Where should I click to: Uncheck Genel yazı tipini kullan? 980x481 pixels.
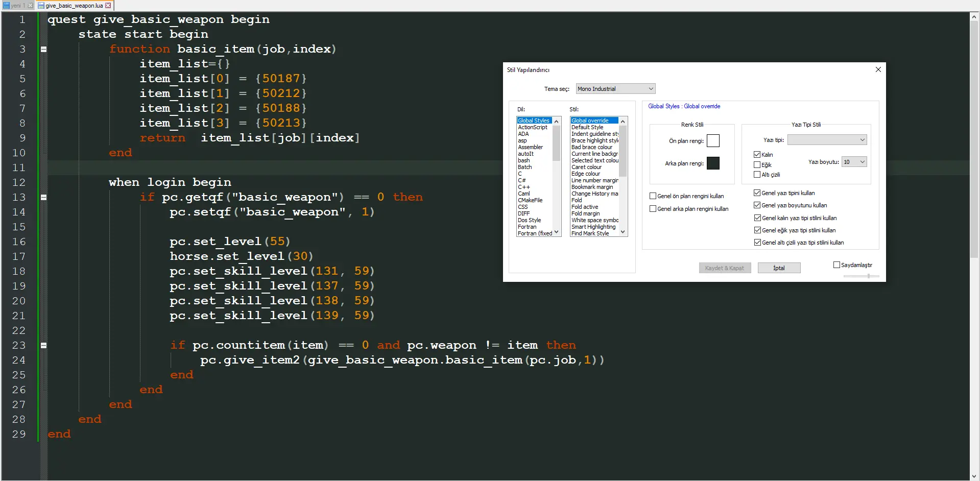[x=757, y=193]
